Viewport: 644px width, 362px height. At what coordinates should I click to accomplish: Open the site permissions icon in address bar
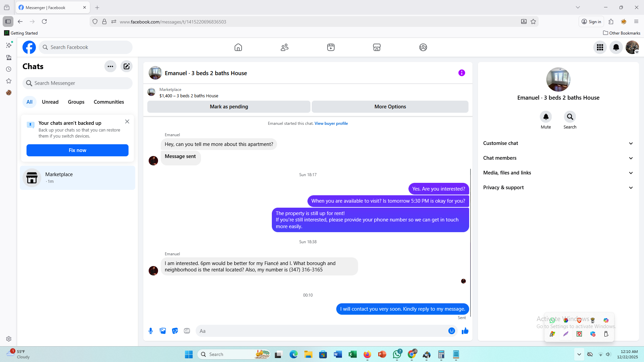coord(114,21)
